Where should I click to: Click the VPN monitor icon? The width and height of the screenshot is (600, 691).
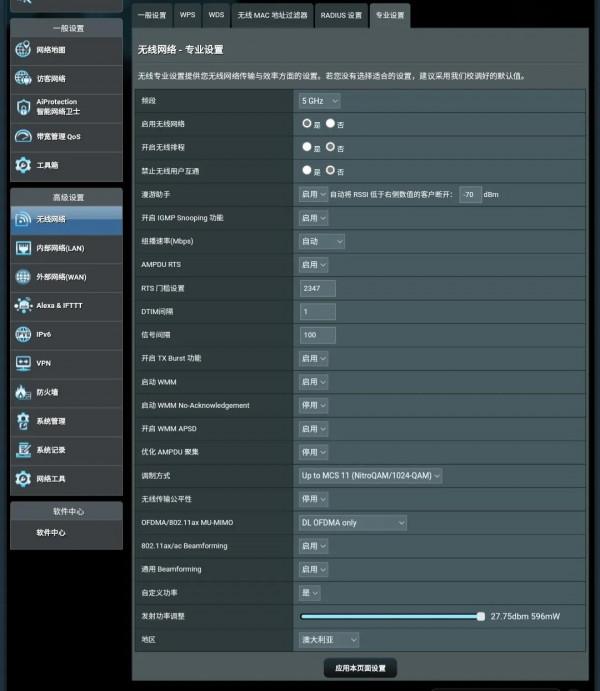23,363
